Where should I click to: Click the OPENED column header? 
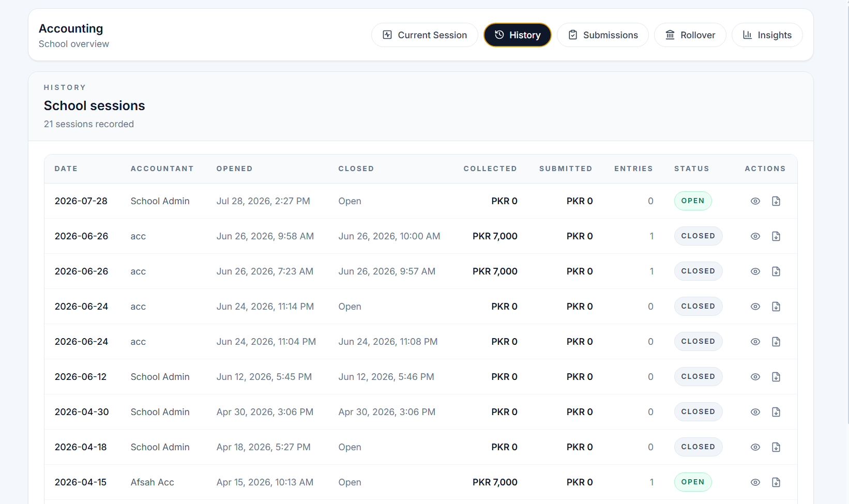tap(235, 169)
